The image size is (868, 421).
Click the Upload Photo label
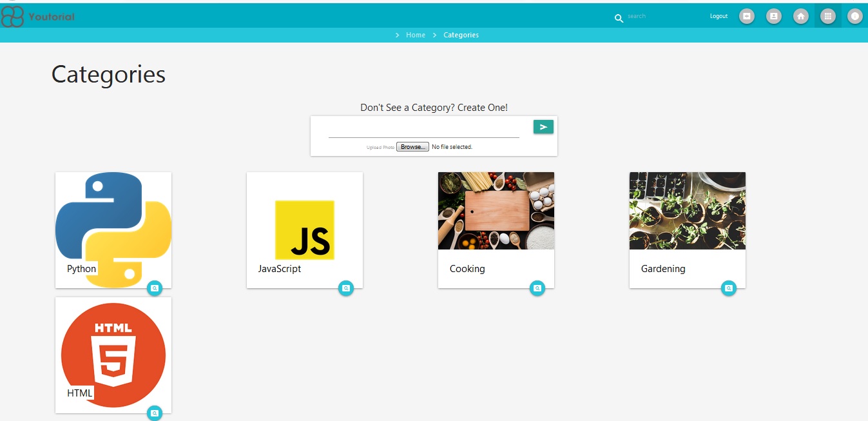click(x=380, y=148)
